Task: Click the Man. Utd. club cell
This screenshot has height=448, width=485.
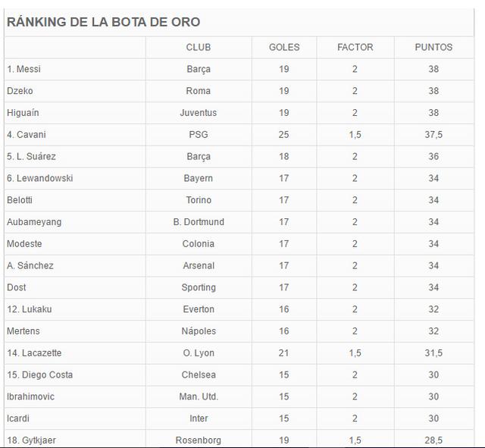Action: [x=199, y=396]
